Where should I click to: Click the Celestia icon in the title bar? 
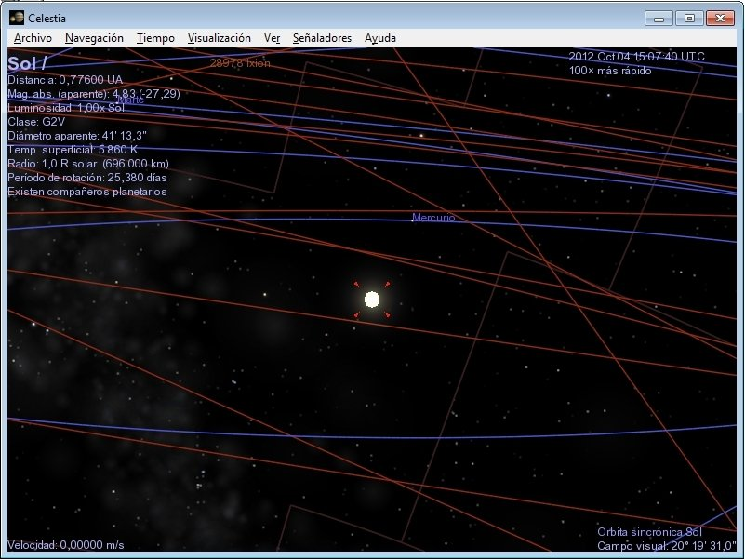click(x=17, y=18)
